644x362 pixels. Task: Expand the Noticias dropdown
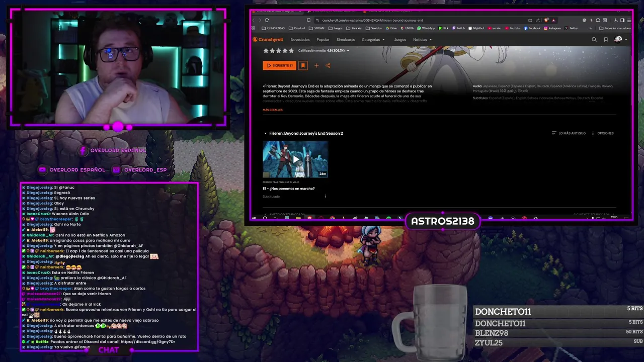422,40
